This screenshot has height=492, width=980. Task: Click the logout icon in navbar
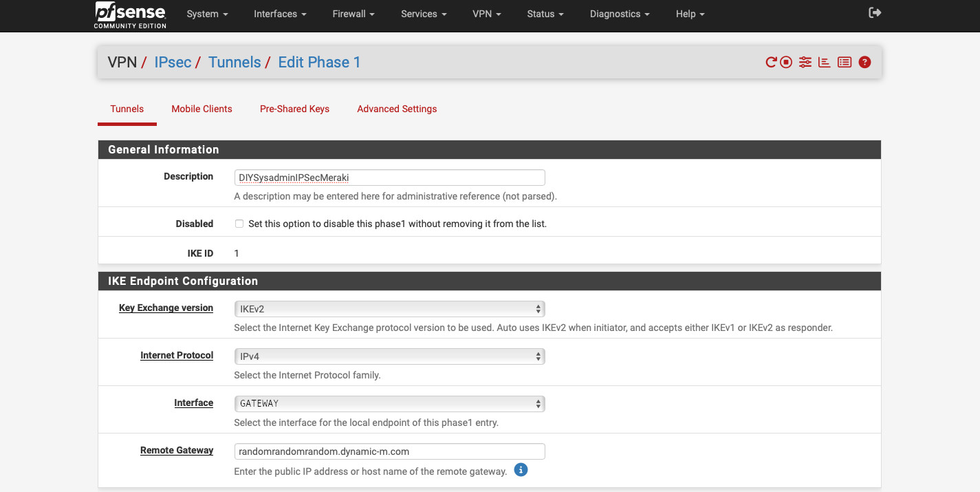(875, 13)
